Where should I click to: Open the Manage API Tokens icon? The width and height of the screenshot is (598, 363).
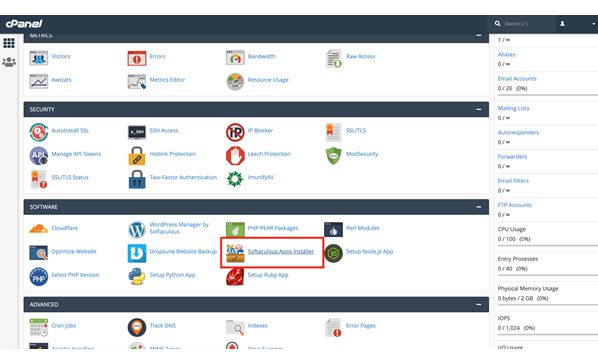(39, 156)
